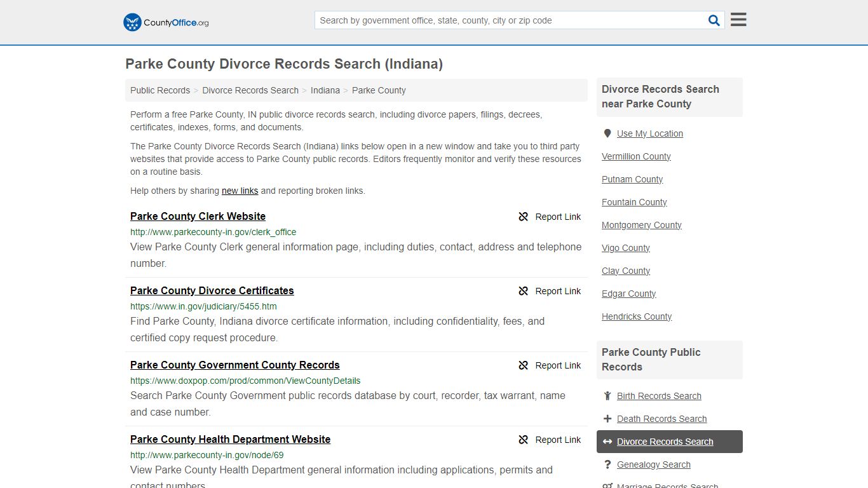The image size is (868, 488).
Task: Open Death Records Search
Action: [661, 419]
